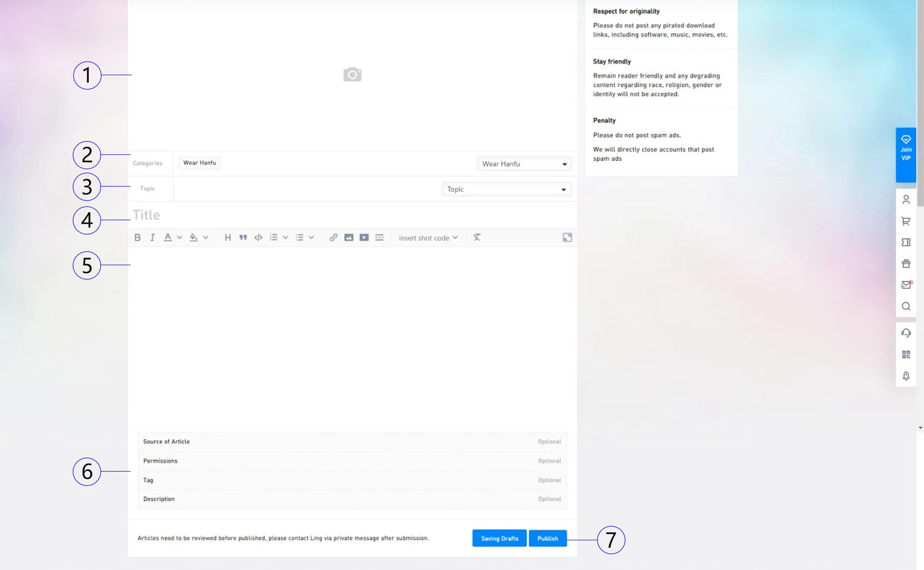The height and width of the screenshot is (570, 924).
Task: Insert a video into the article
Action: click(364, 237)
